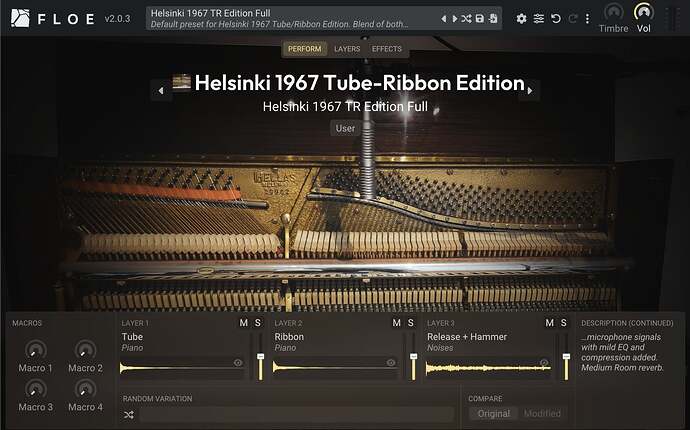Click the Helsinki 1967 TR Edition Full preset name
Image resolution: width=690 pixels, height=430 pixels.
click(x=345, y=107)
